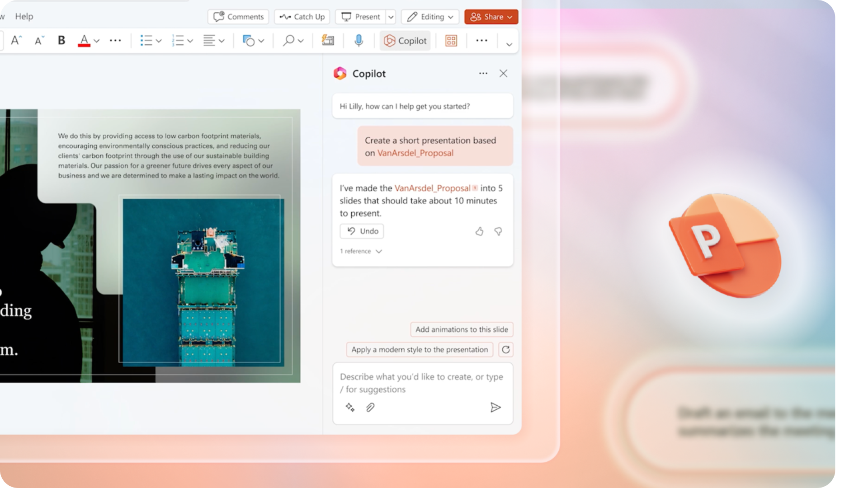Viewport: 868px width, 488px height.
Task: Attach a file with the paperclip icon
Action: pyautogui.click(x=370, y=407)
